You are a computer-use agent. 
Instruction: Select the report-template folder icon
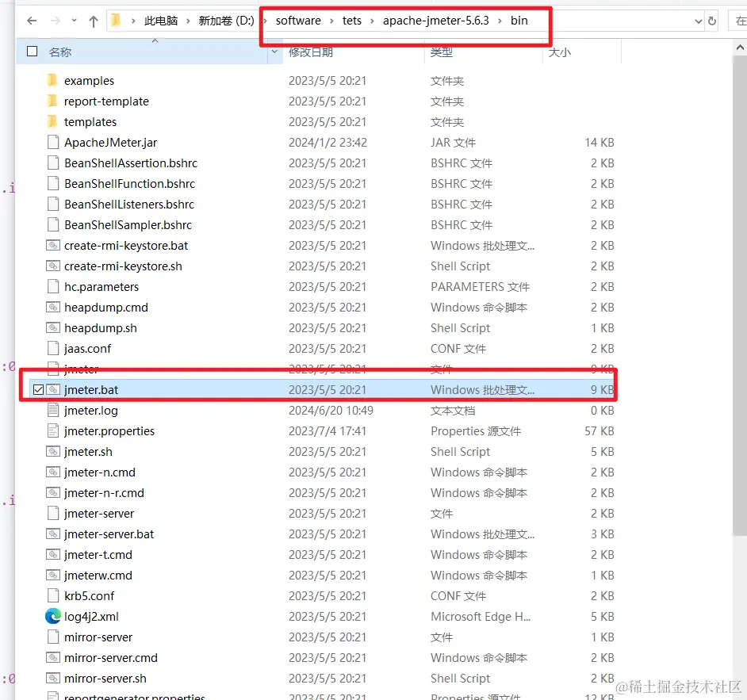tap(53, 101)
